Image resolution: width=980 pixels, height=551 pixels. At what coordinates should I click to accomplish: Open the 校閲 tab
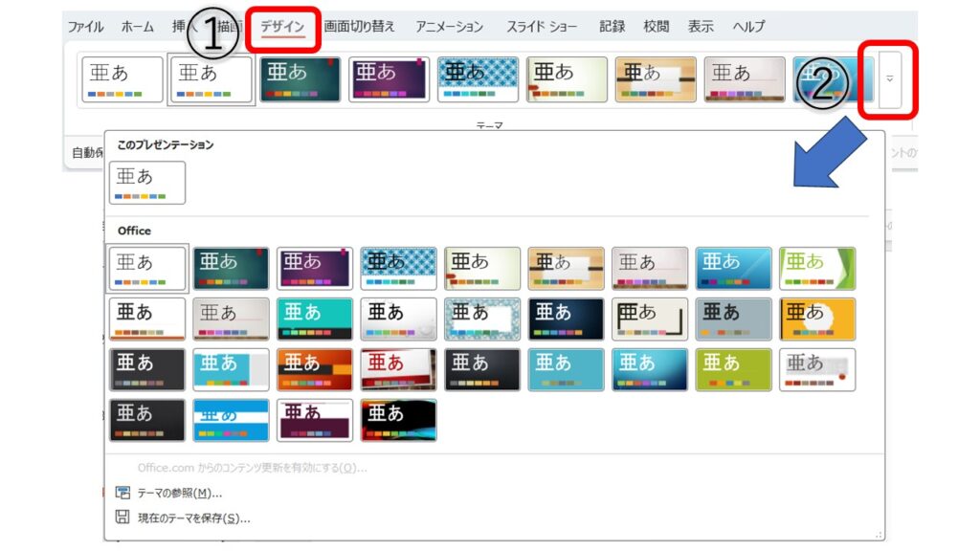tap(657, 27)
